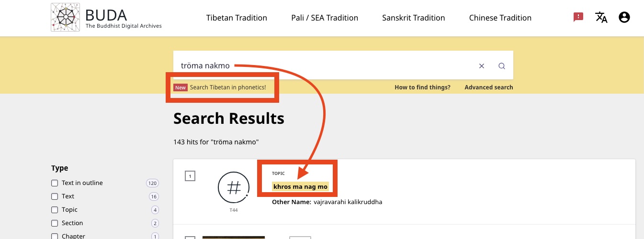
Task: Click the magnifier search icon
Action: click(502, 66)
